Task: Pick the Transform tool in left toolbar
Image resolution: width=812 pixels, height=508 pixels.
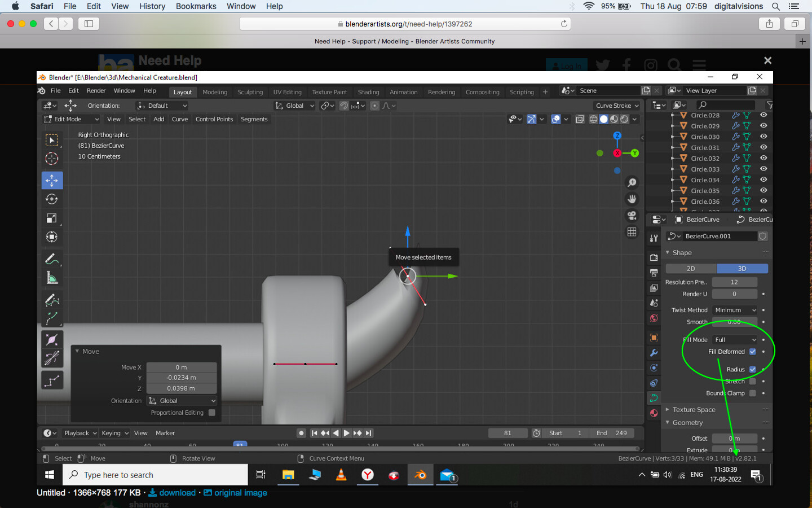Action: click(x=52, y=237)
